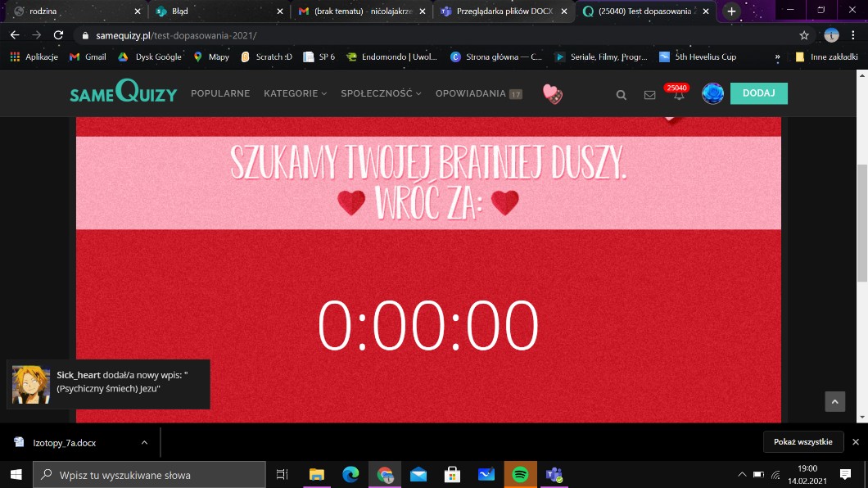Expand the Kategorie dropdown menu
The width and height of the screenshot is (868, 488).
(x=295, y=93)
